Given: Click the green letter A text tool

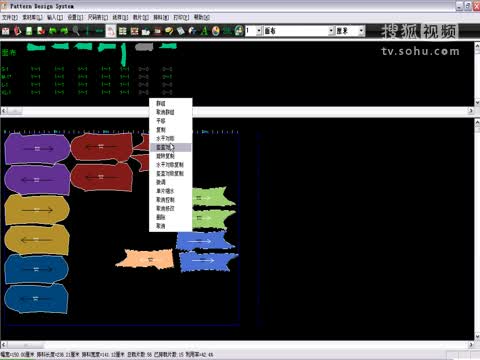Looking at the screenshot, I should coord(204,31).
